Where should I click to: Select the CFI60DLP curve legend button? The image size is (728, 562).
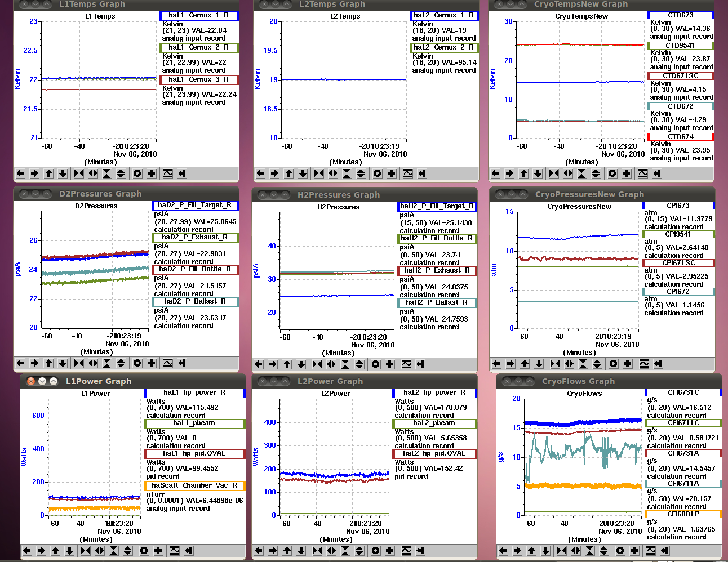point(683,514)
